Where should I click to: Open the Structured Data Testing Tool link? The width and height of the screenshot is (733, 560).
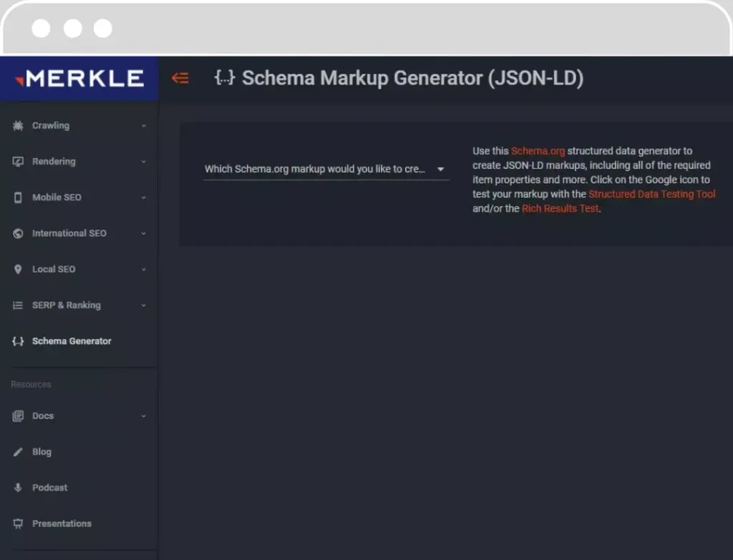[x=652, y=194]
